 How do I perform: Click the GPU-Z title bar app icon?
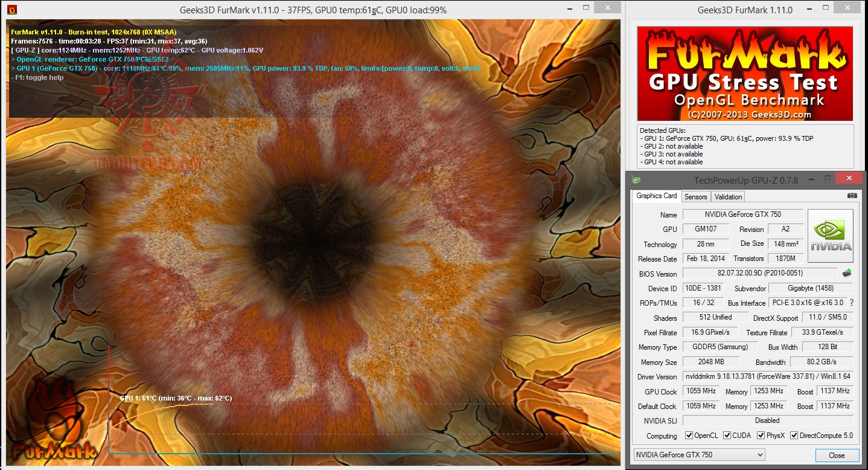636,179
